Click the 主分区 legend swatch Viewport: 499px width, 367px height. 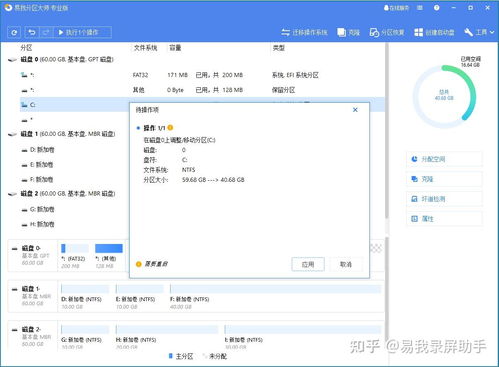click(171, 356)
